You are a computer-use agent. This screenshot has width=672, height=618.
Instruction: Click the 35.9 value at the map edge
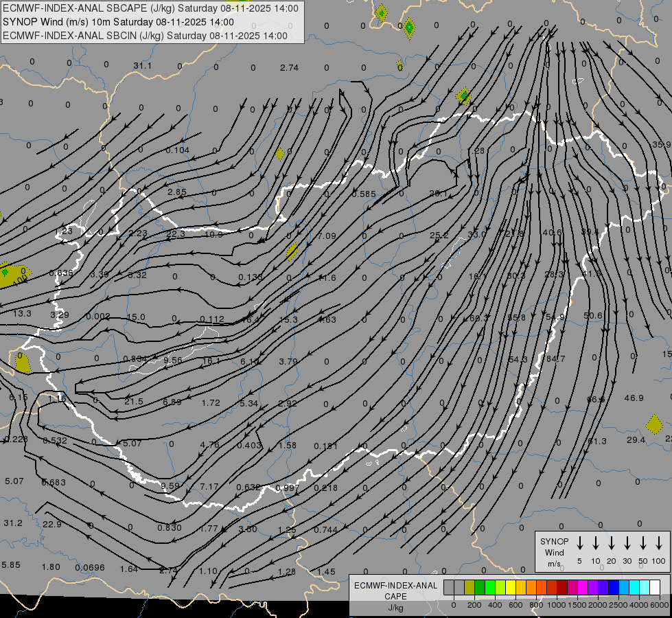[661, 144]
